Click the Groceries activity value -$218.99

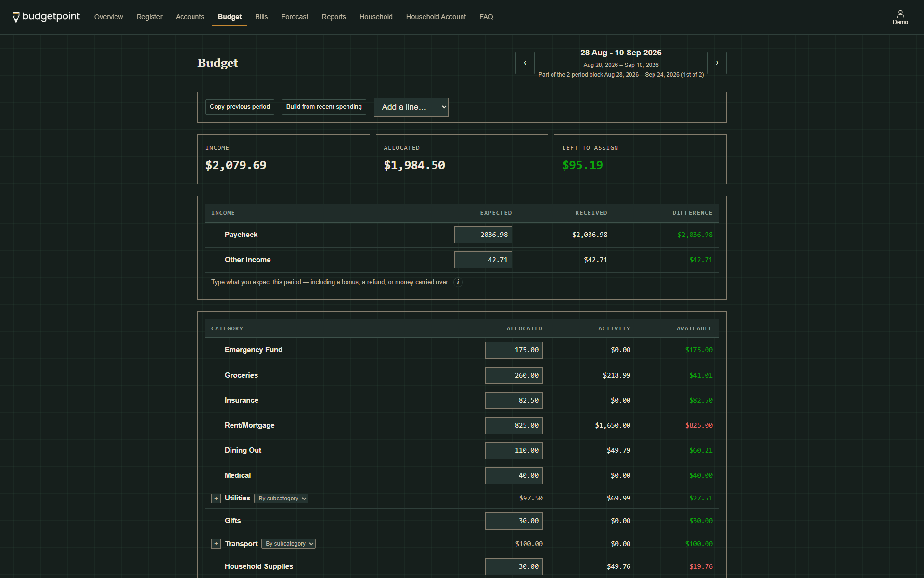[615, 375]
